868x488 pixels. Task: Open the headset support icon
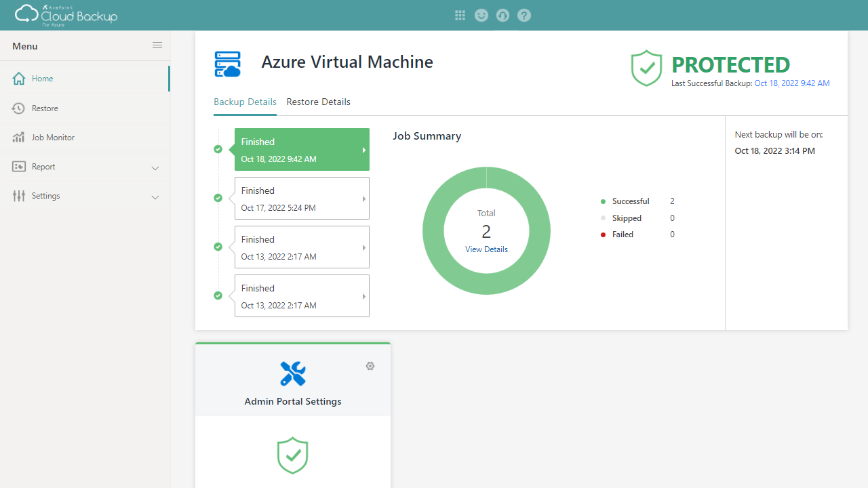coord(502,15)
